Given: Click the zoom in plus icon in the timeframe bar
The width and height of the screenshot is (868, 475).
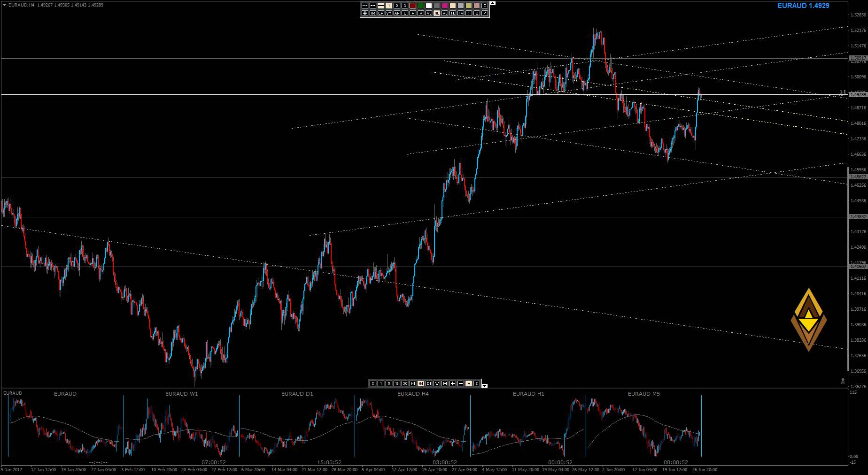Looking at the screenshot, I should coord(453,383).
